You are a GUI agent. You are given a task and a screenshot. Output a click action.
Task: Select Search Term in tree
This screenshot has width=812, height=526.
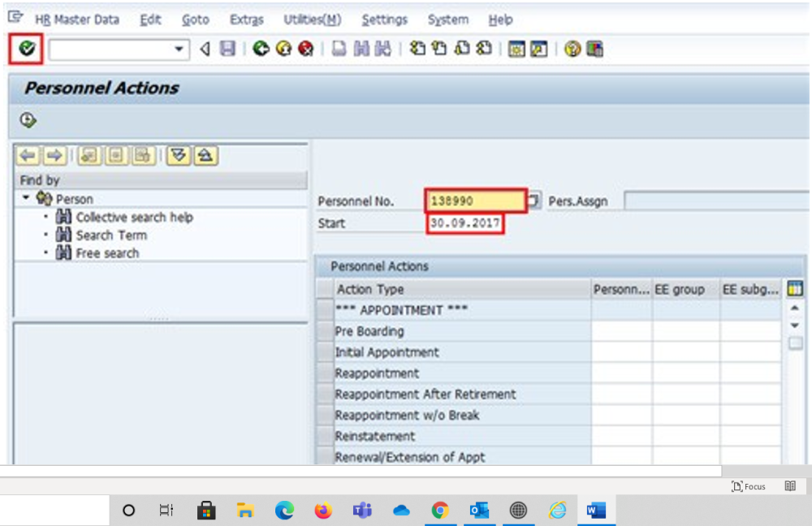(x=111, y=235)
